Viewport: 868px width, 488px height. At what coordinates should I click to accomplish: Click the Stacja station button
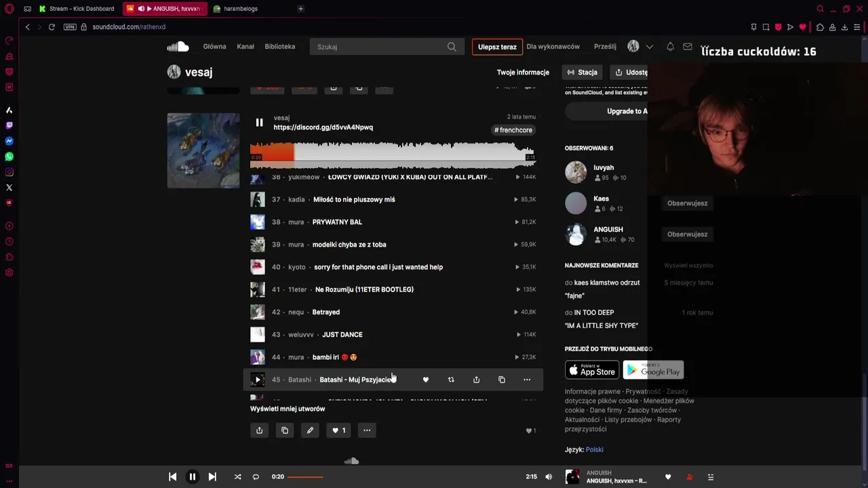pyautogui.click(x=583, y=73)
